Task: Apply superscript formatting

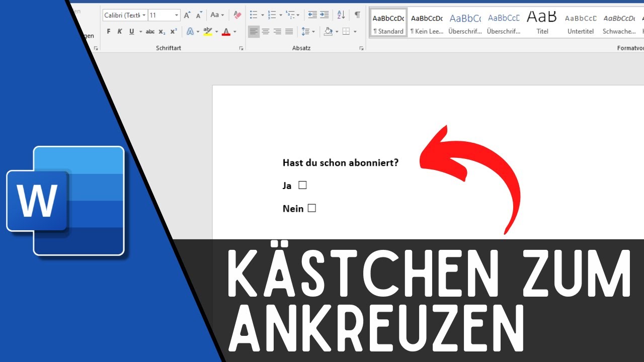Action: [x=173, y=32]
